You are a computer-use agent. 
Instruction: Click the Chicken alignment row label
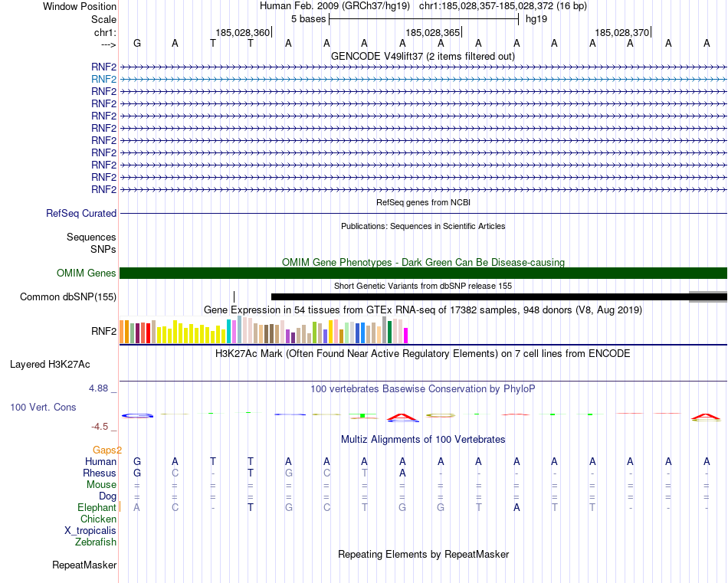(98, 519)
